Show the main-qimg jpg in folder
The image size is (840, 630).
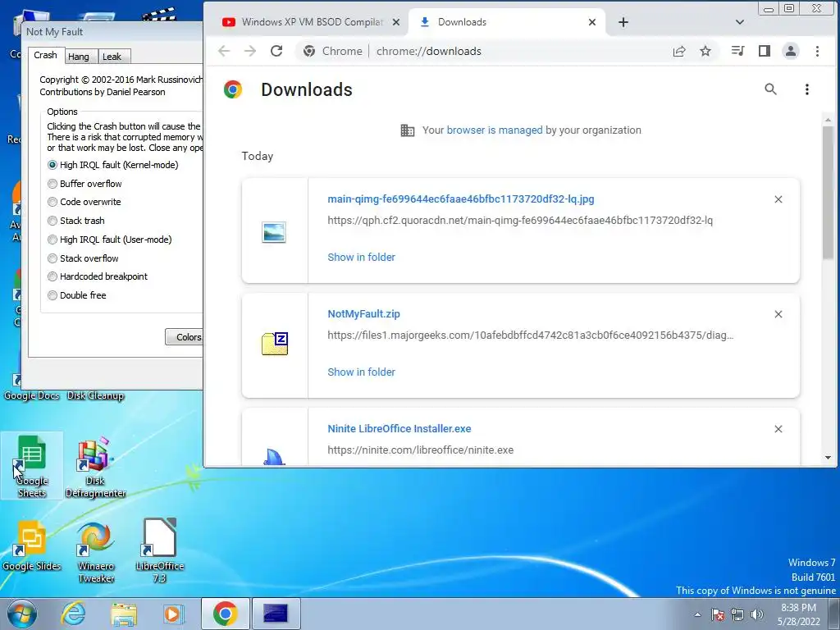[x=361, y=257]
